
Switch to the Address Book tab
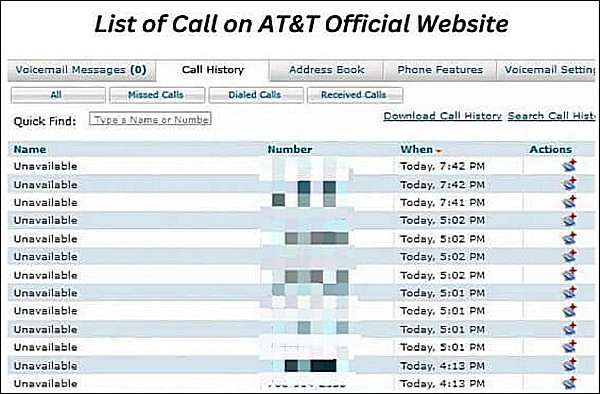[x=326, y=70]
